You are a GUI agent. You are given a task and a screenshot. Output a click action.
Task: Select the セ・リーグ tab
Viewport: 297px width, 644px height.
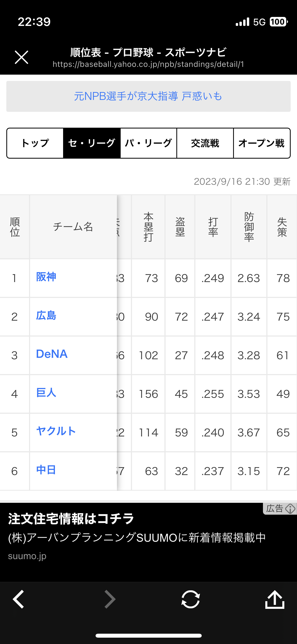pyautogui.click(x=92, y=143)
